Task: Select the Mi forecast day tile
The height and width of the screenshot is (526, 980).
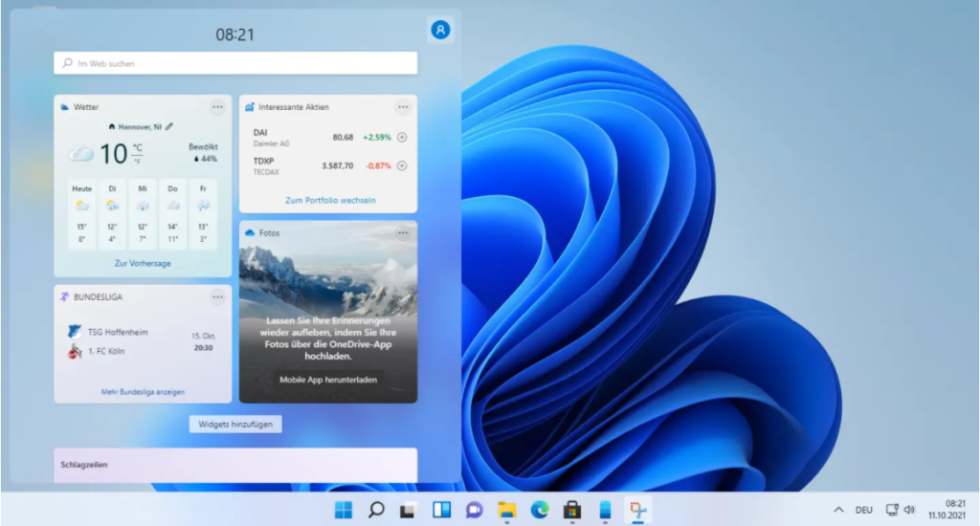Action: tap(143, 213)
